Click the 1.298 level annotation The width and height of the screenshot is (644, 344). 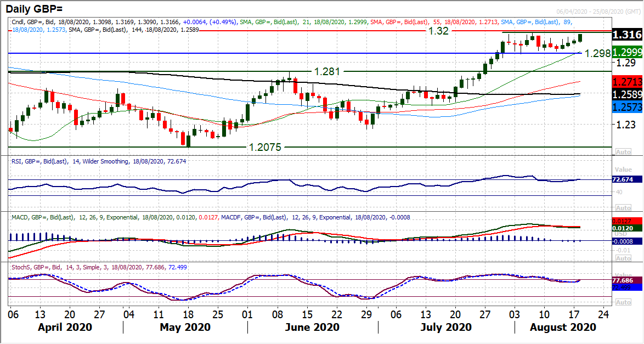coord(597,53)
